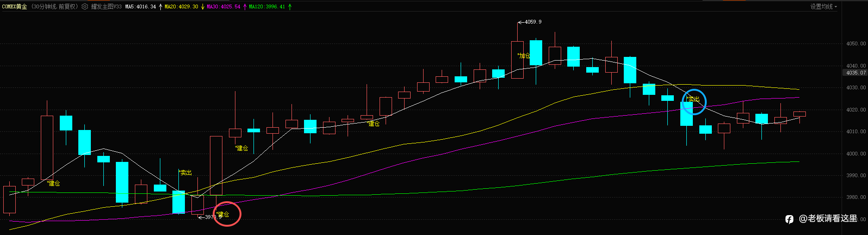
Task: Click the magenta up arrow after MA30
Action: [x=245, y=6]
